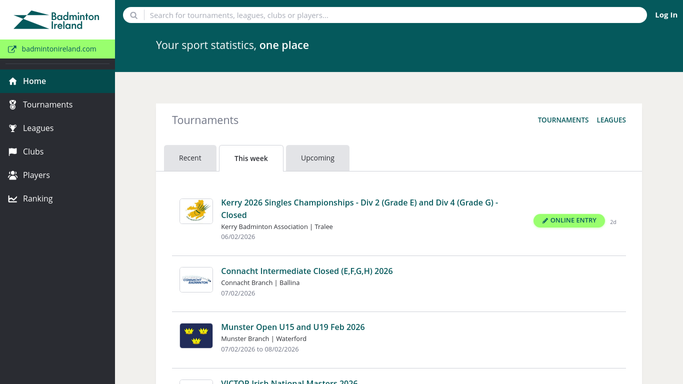Image resolution: width=683 pixels, height=384 pixels.
Task: Click the Clubs flag icon
Action: pyautogui.click(x=13, y=152)
